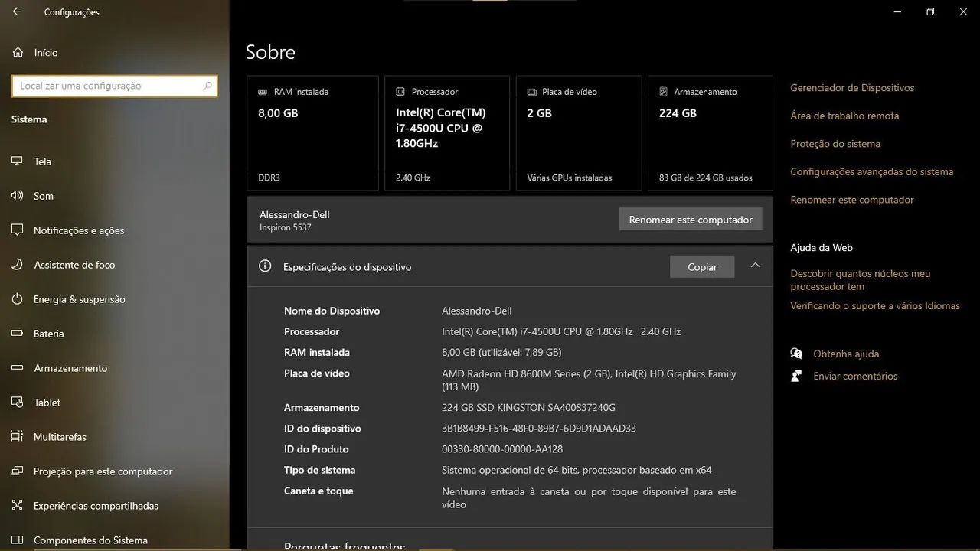
Task: Click the Bateria icon
Action: coord(18,334)
